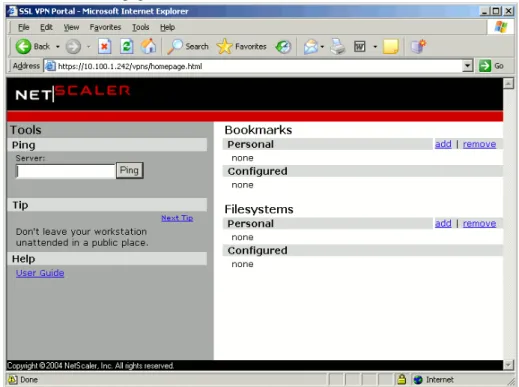Click the page scrollbar down arrow

pos(508,365)
